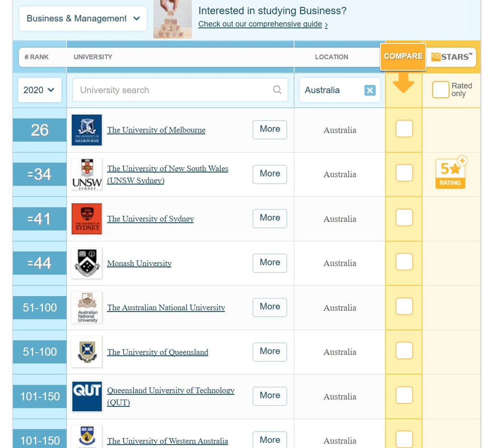The width and height of the screenshot is (492, 448).
Task: Open The University of Western Australia link
Action: (167, 441)
